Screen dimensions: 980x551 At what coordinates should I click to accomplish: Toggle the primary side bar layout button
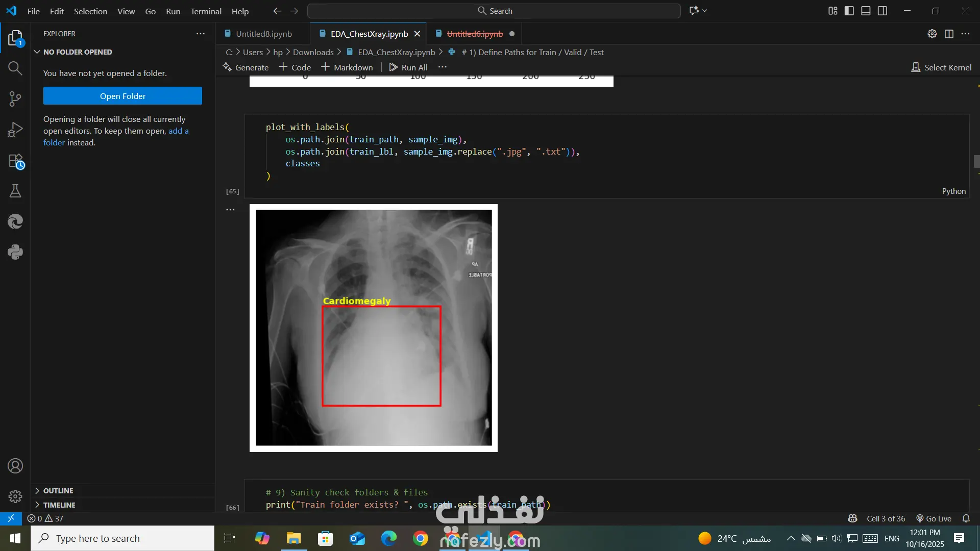pos(849,11)
